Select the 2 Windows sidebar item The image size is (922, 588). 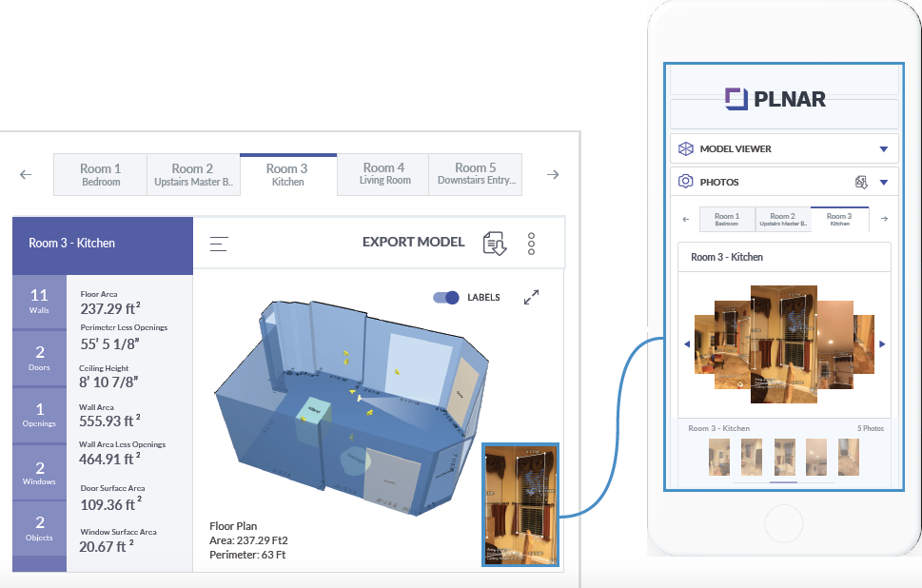(x=39, y=474)
